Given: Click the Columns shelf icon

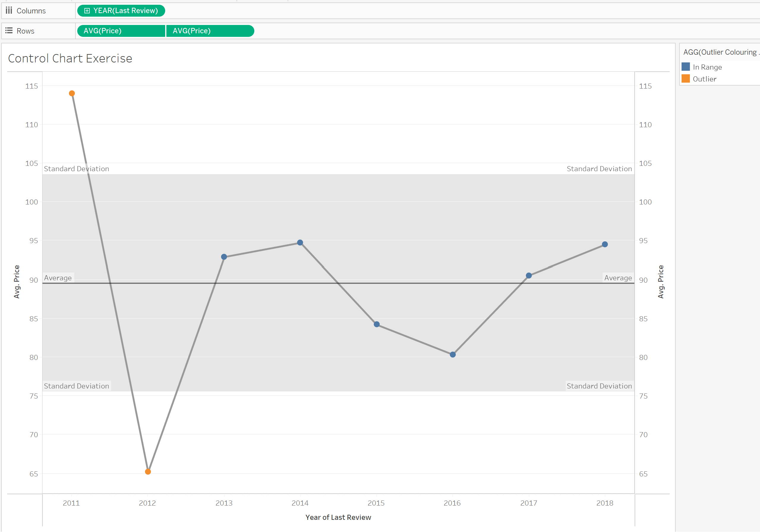Looking at the screenshot, I should click(x=9, y=11).
